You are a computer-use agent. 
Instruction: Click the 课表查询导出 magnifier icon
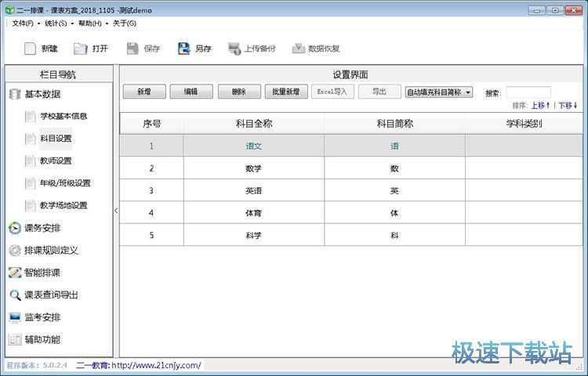(15, 295)
